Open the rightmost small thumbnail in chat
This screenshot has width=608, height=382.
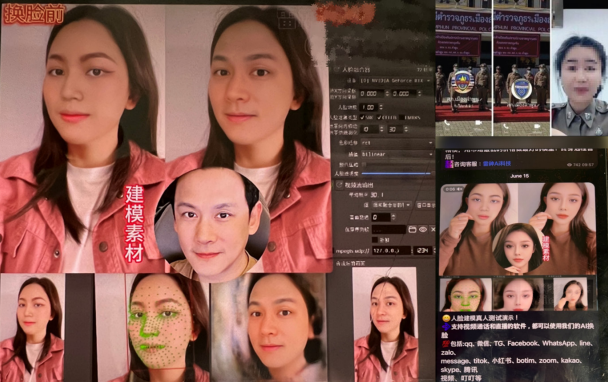570,294
